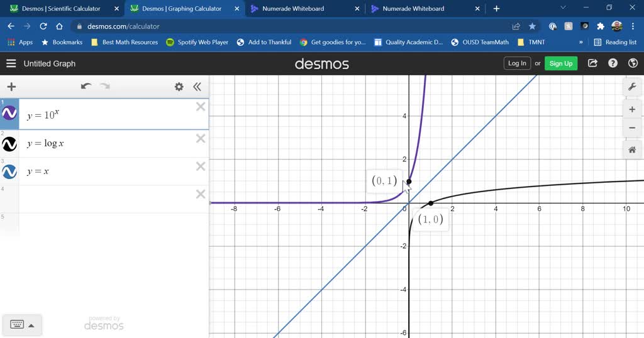
Task: Collapse the expression list panel
Action: pyautogui.click(x=197, y=87)
